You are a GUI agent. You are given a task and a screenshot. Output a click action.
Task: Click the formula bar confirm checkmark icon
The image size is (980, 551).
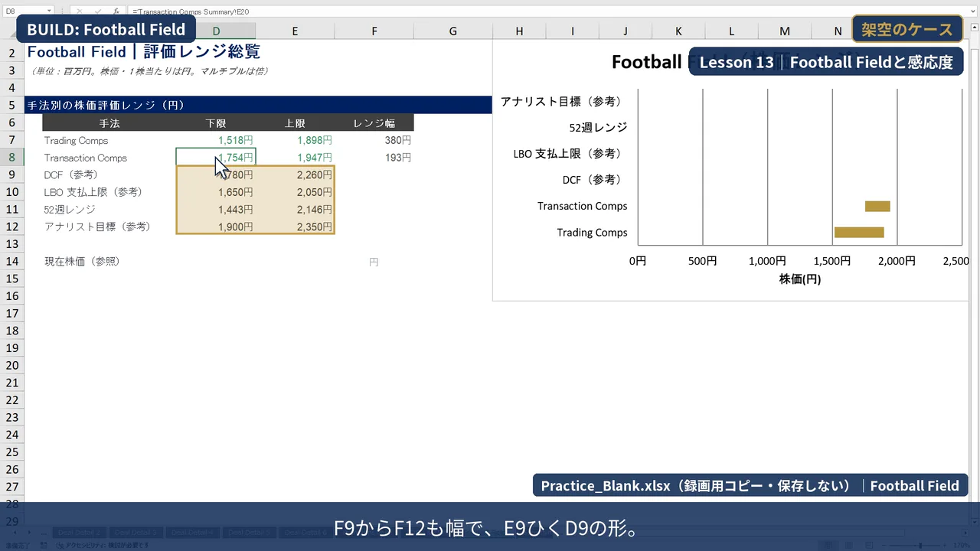(98, 11)
